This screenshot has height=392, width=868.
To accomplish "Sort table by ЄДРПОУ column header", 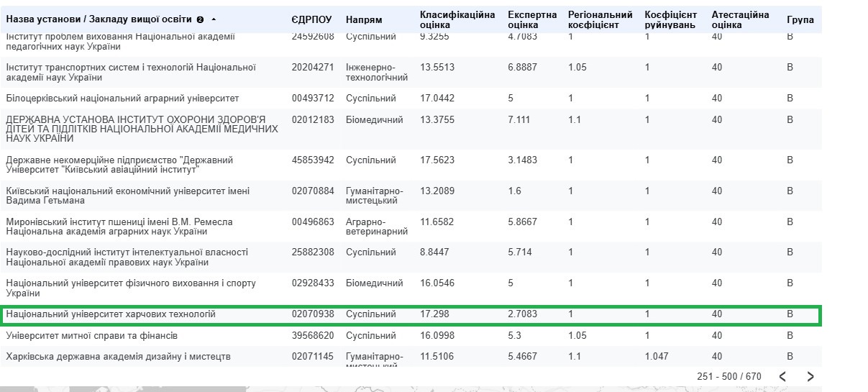I will click(x=313, y=19).
